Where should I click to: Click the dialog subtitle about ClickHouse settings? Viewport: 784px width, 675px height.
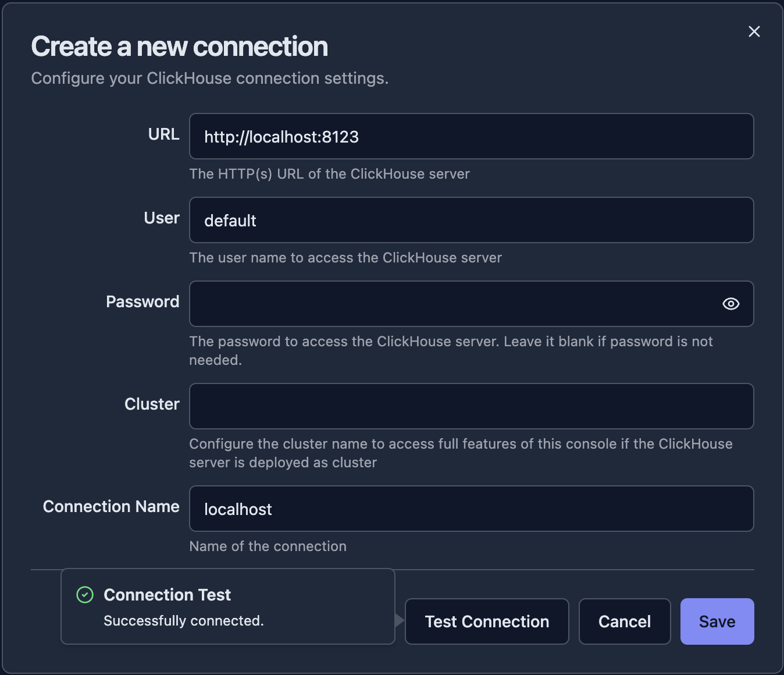tap(210, 78)
